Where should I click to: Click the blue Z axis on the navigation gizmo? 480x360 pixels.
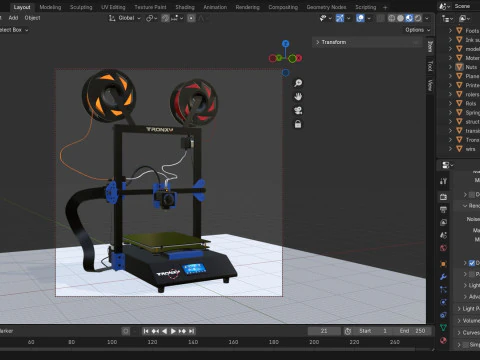click(x=285, y=44)
